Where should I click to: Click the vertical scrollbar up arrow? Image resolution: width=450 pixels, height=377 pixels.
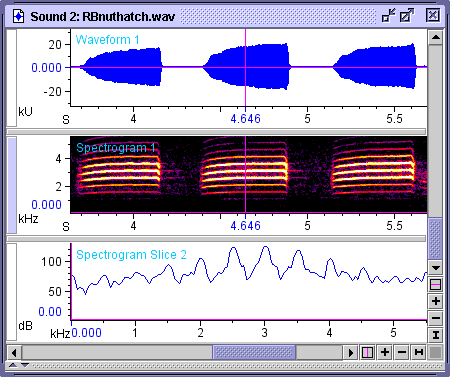[435, 37]
